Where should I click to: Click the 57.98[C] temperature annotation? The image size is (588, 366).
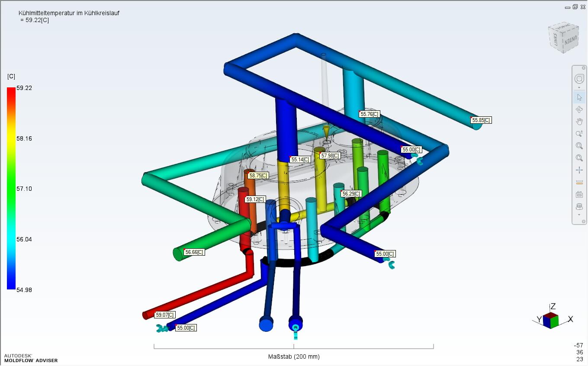pos(330,155)
